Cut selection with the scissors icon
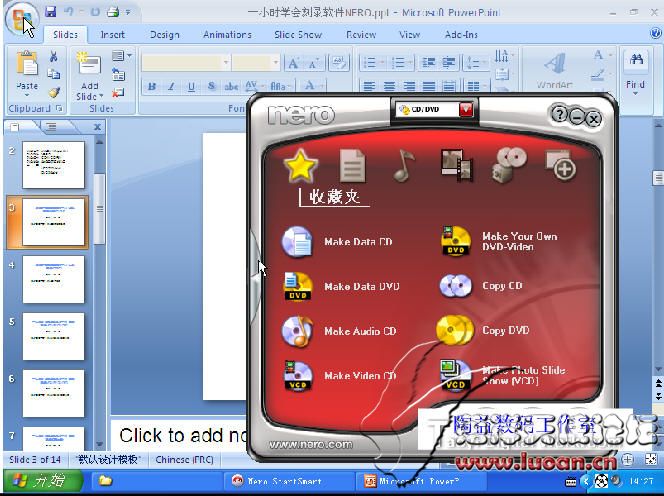 53,56
